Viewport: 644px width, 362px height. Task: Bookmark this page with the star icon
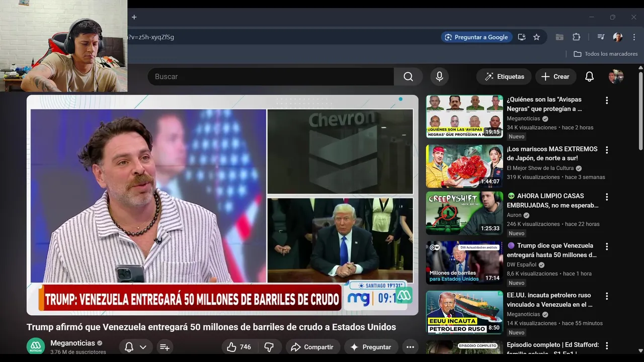point(536,37)
